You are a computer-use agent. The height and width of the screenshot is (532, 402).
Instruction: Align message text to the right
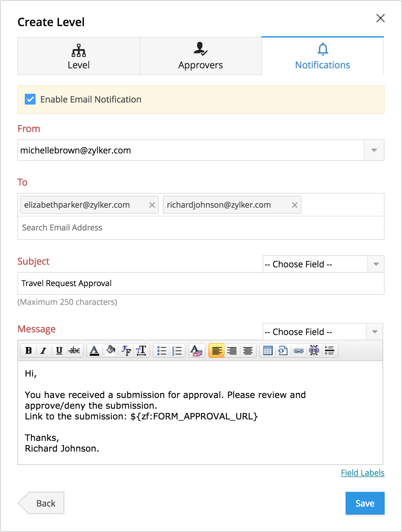232,350
